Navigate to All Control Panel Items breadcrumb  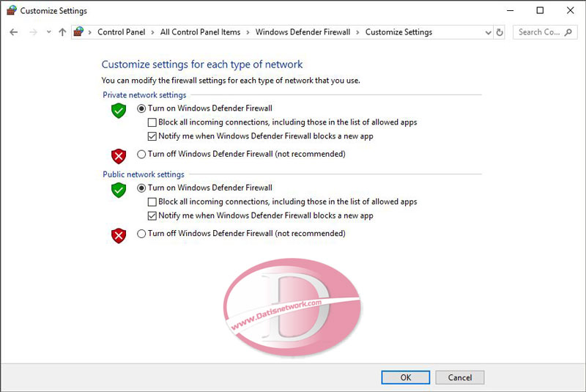[200, 32]
